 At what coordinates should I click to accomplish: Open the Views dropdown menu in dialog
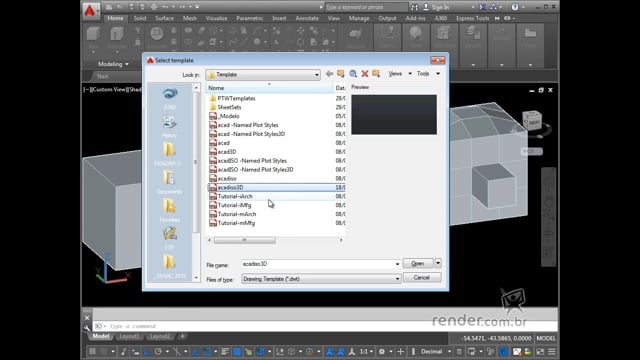coord(400,74)
